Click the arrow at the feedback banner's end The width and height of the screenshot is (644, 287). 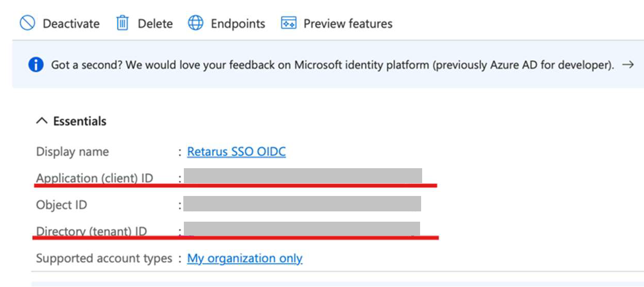[x=628, y=65]
